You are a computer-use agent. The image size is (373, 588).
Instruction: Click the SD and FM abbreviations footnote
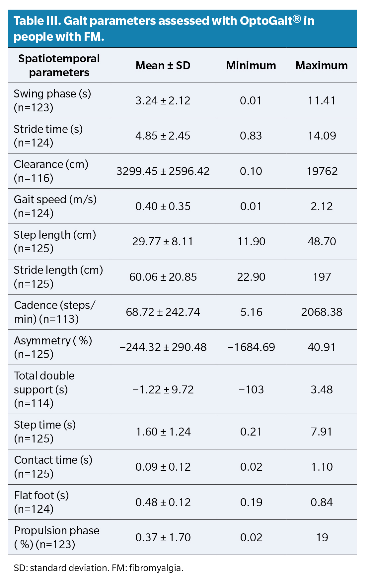99,568
